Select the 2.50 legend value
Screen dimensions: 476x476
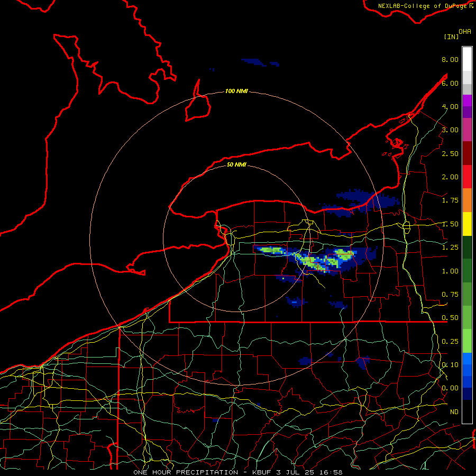pos(450,153)
